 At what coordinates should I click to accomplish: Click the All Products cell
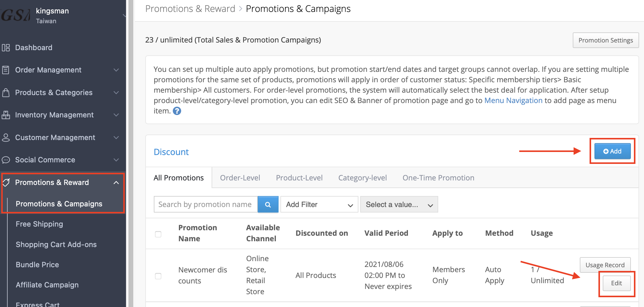pos(316,275)
